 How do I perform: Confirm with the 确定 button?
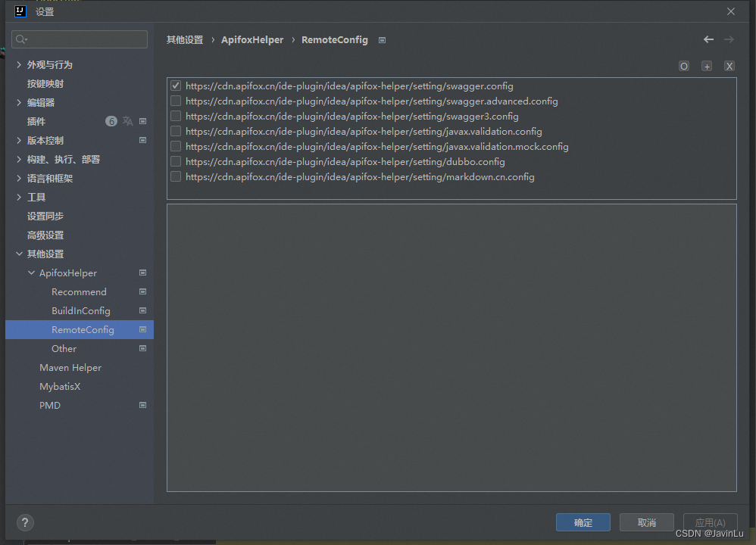pyautogui.click(x=583, y=522)
